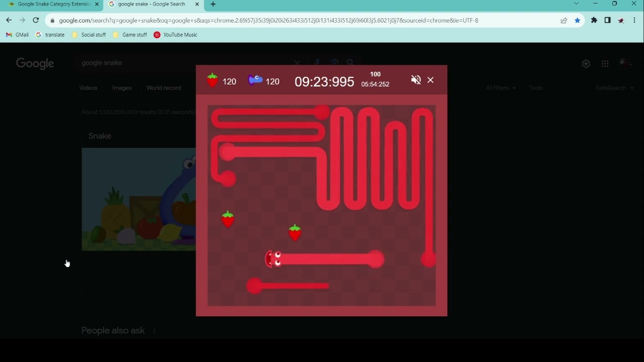
Task: Click the strawberry score icon in game header
Action: 212,80
